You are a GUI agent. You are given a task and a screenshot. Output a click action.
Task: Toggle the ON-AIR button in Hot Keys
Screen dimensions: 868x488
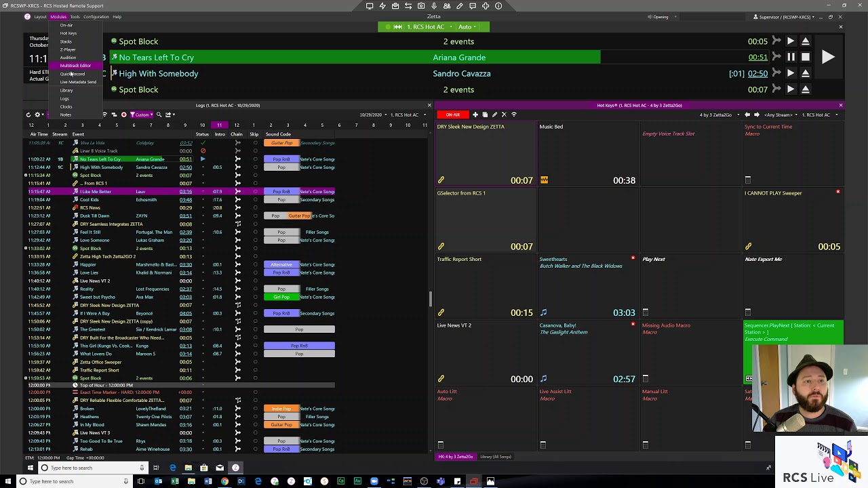[452, 115]
